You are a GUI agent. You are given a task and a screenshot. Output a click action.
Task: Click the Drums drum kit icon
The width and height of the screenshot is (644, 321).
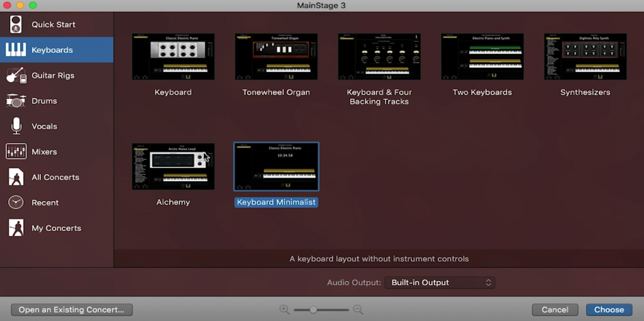pyautogui.click(x=16, y=101)
